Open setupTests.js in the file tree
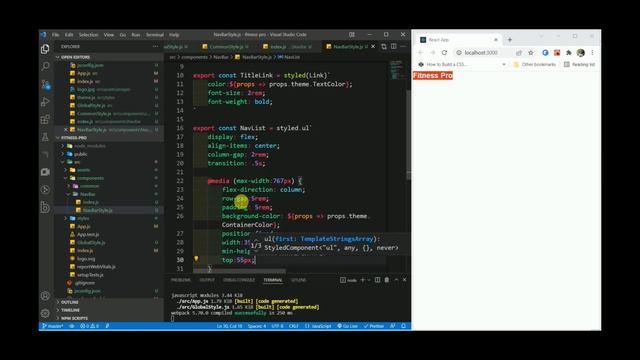Viewport: 640px width, 360px height. point(90,275)
